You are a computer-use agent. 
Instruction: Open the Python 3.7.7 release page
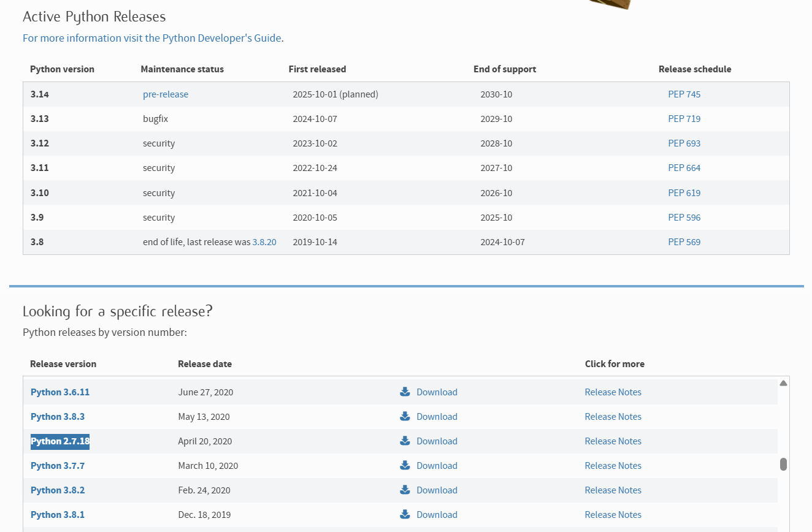point(58,466)
